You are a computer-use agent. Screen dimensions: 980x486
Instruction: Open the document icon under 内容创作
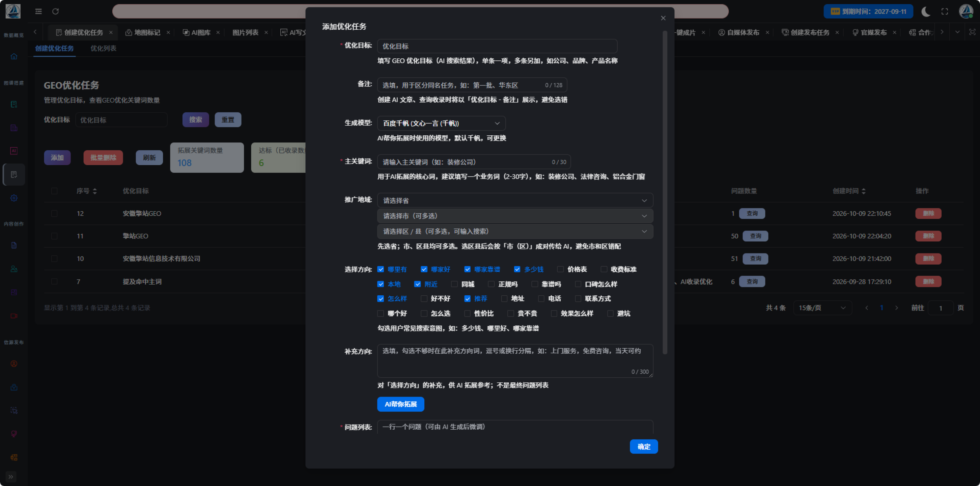click(14, 245)
